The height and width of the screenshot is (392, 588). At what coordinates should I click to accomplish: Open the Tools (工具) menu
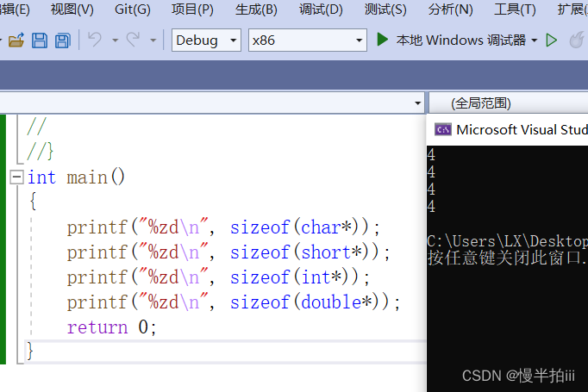pyautogui.click(x=515, y=9)
